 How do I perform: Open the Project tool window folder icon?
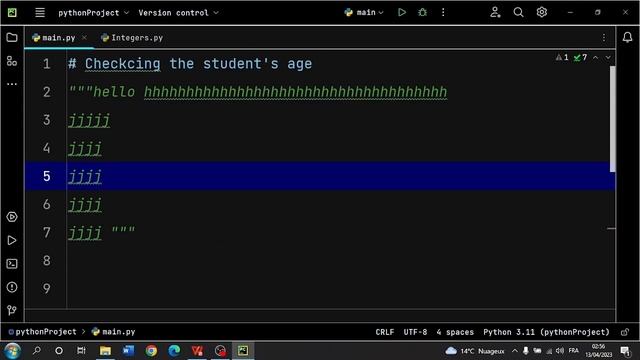coord(12,38)
